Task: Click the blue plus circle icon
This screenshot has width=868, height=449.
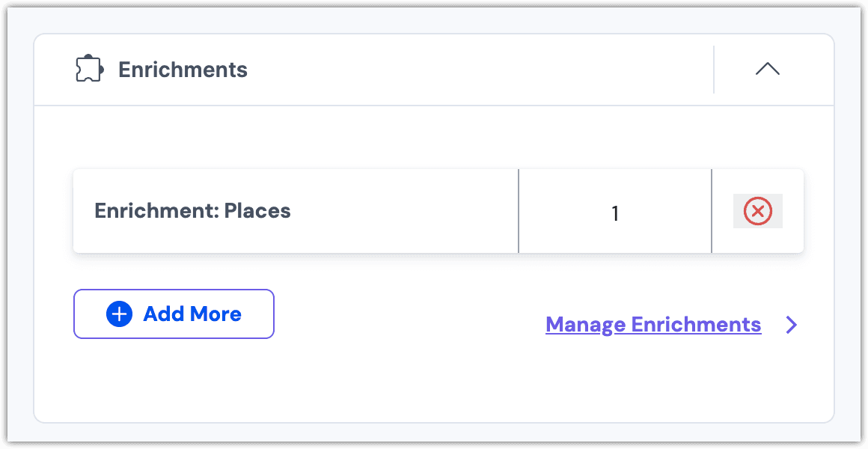Action: pos(119,314)
